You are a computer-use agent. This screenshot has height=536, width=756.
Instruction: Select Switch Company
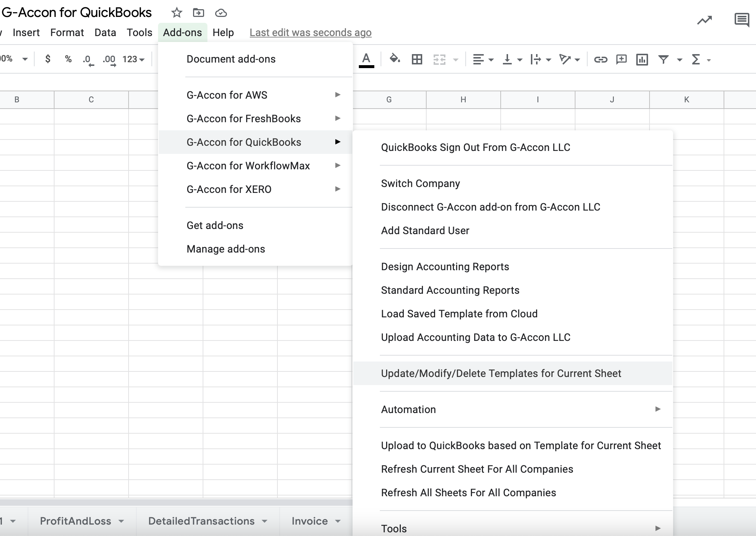click(513, 183)
